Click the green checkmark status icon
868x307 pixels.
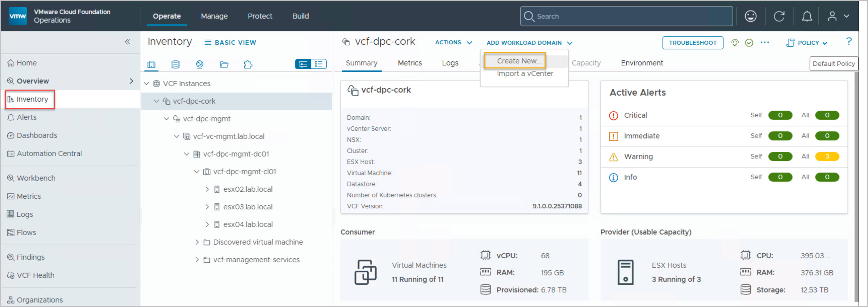point(749,43)
